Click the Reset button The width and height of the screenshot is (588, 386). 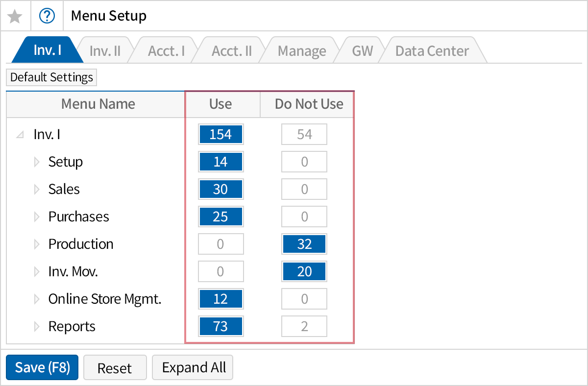115,367
